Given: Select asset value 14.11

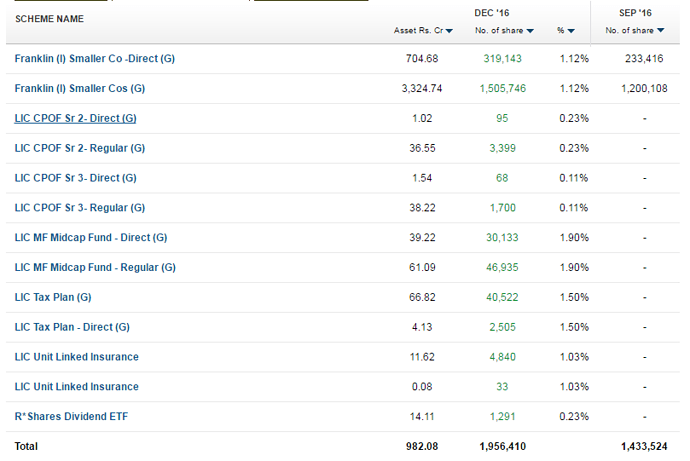Looking at the screenshot, I should (422, 417).
